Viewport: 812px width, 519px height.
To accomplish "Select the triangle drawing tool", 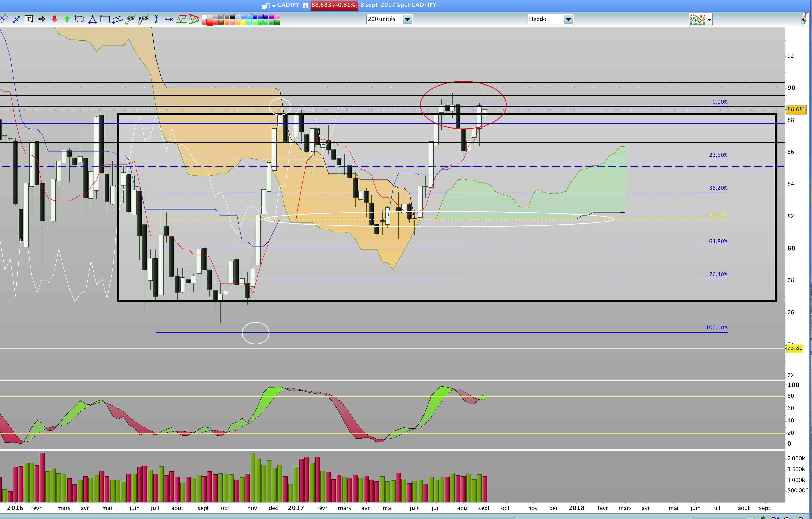I will click(x=92, y=19).
